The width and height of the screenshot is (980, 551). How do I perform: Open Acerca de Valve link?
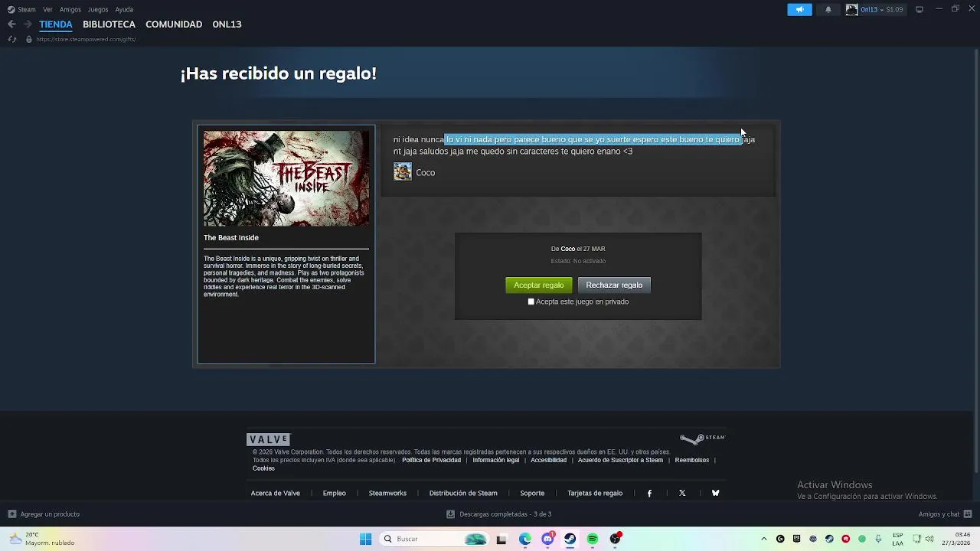pos(276,494)
